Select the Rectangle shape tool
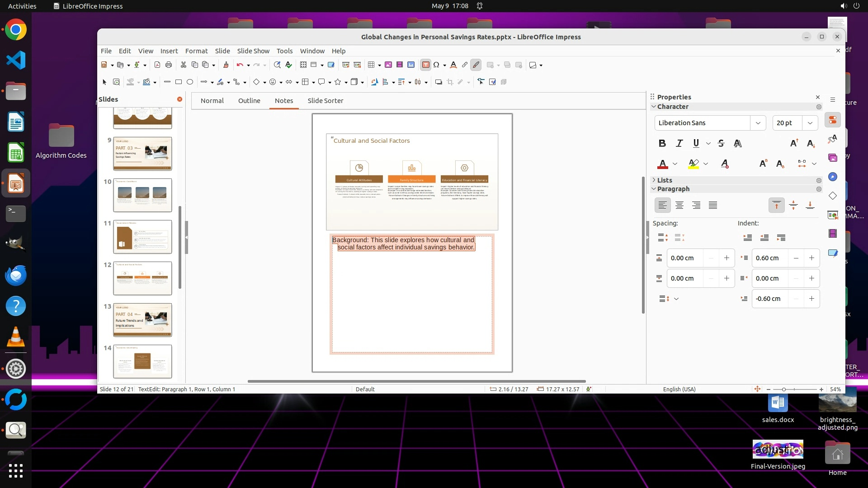The image size is (868, 488). point(179,82)
